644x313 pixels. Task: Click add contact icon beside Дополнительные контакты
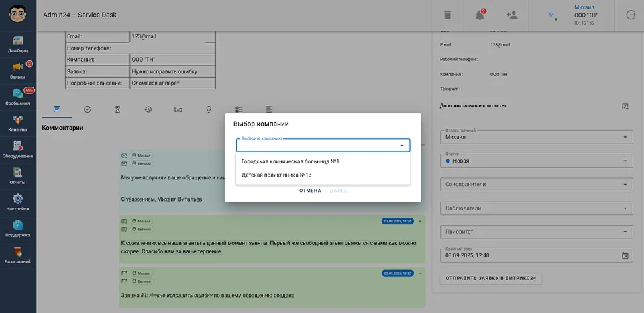click(625, 106)
